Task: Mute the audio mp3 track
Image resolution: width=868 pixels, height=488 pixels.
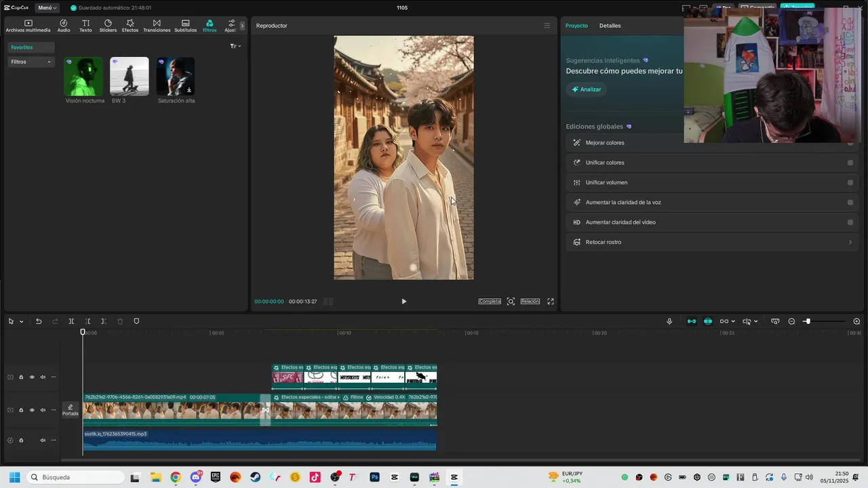Action: point(43,441)
